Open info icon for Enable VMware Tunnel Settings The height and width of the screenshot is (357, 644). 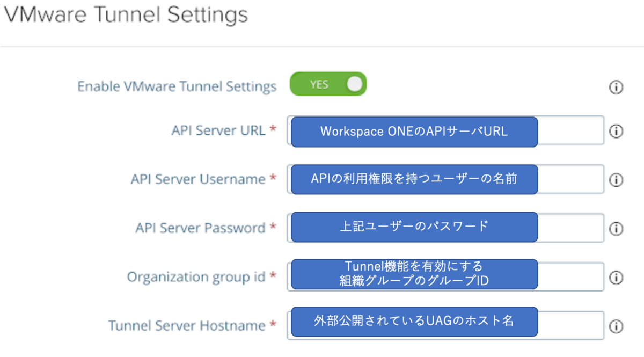coord(616,88)
